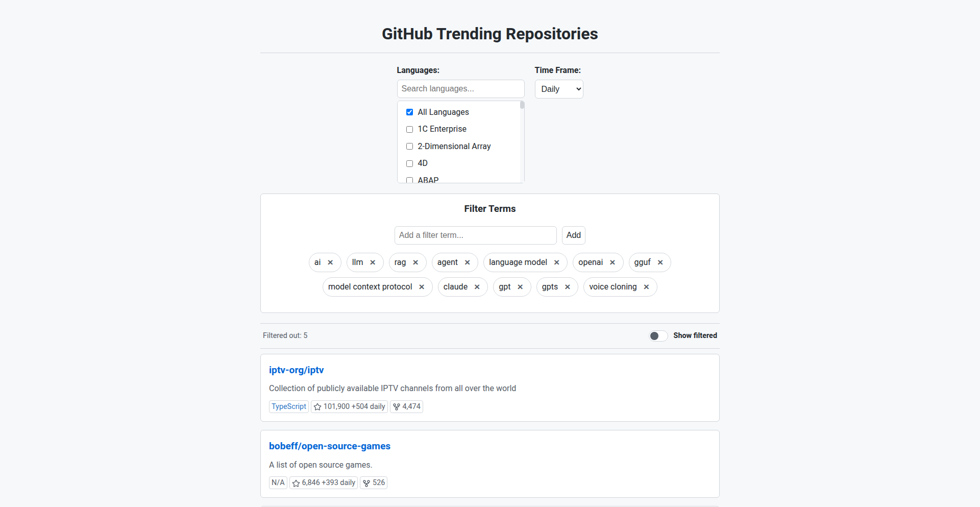
Task: Check the 1C Enterprise language checkbox
Action: pyautogui.click(x=409, y=129)
